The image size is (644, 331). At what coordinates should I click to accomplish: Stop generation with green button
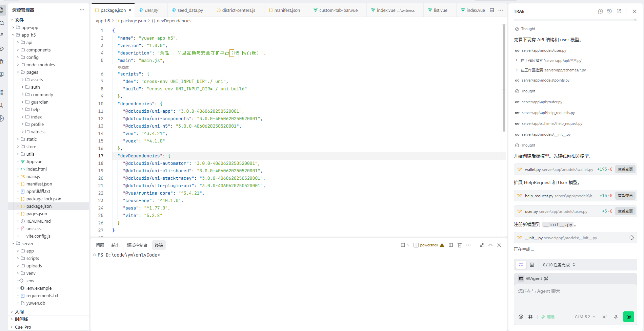(629, 317)
